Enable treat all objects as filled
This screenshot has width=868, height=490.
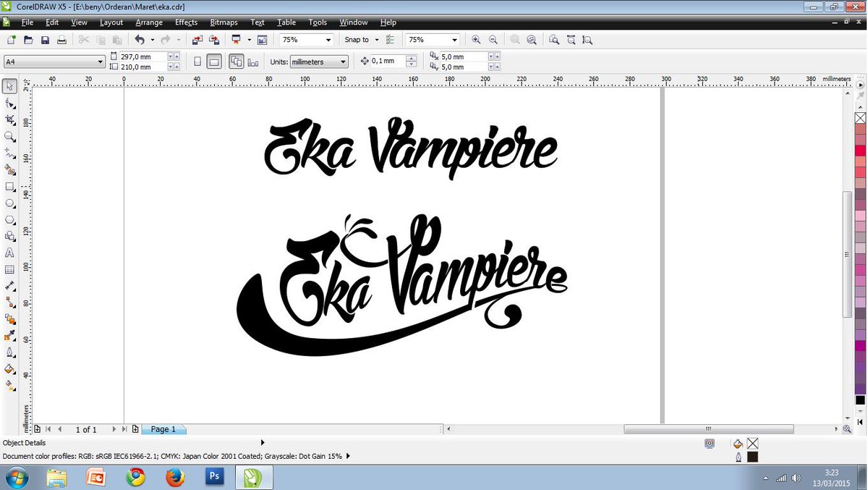point(237,61)
